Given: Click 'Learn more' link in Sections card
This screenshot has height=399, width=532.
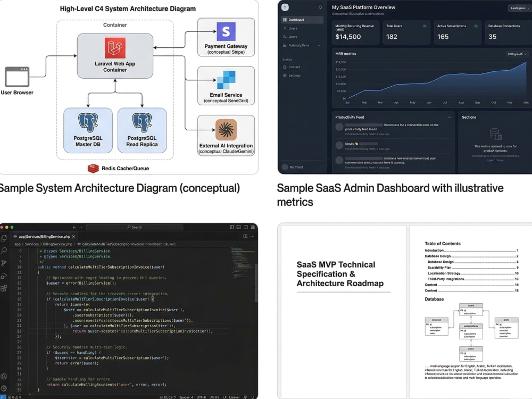Looking at the screenshot, I should click(x=495, y=160).
